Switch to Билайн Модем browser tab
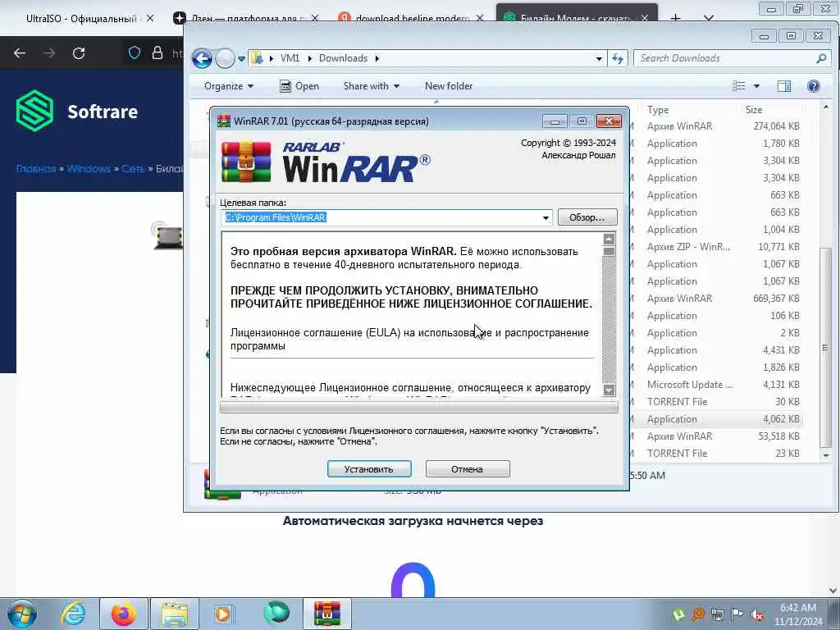840x630 pixels. pyautogui.click(x=576, y=18)
